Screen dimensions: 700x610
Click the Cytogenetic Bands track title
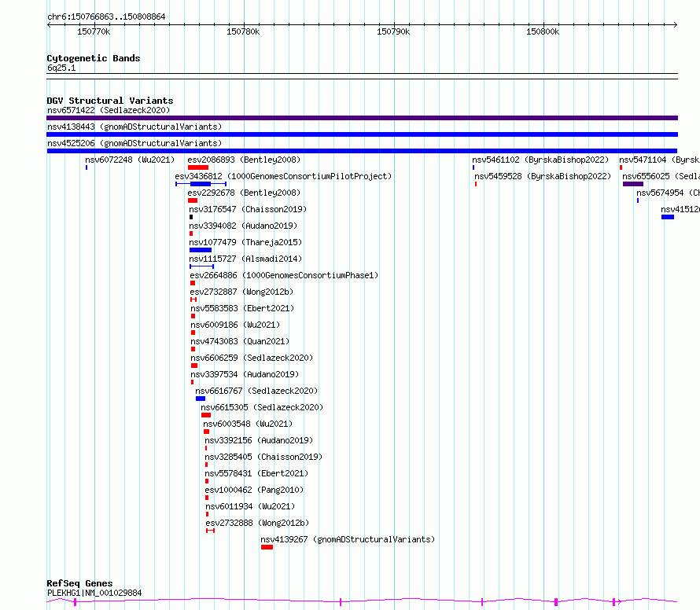click(94, 58)
